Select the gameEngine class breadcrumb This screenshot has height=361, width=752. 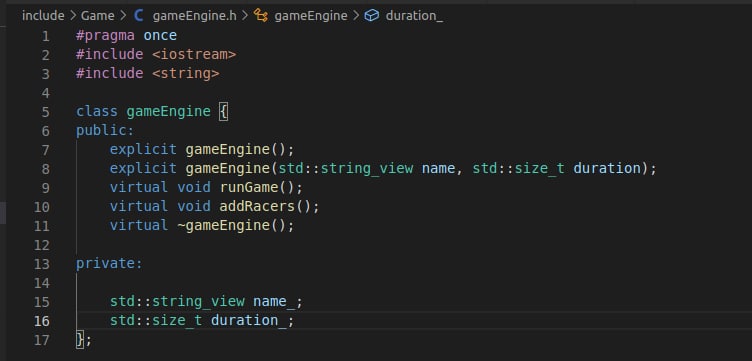click(x=311, y=16)
